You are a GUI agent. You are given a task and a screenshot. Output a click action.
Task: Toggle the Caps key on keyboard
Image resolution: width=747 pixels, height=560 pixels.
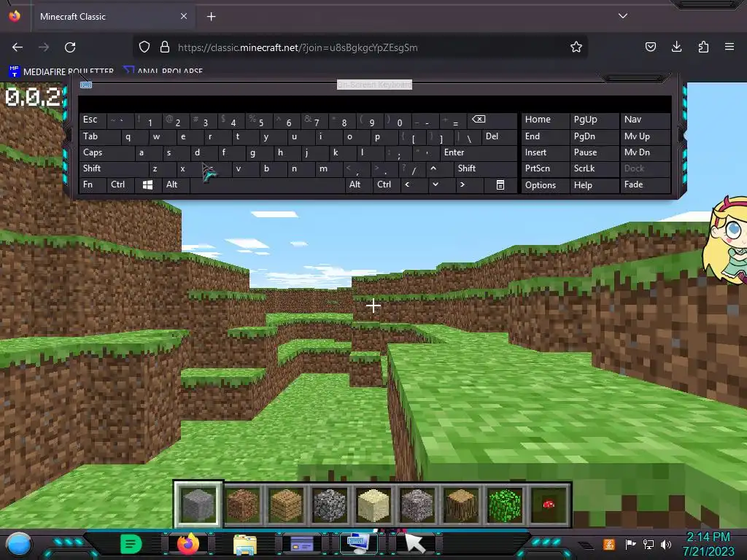coord(107,153)
